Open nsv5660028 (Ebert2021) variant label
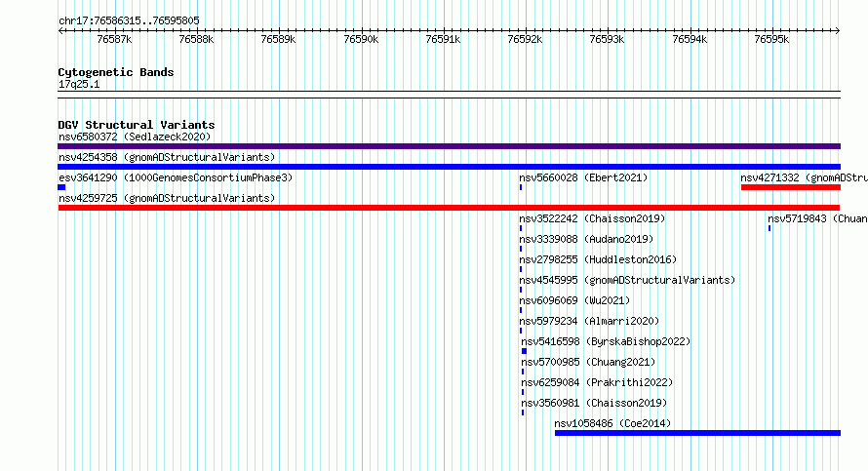Viewport: 868px width, 471px height. (583, 177)
